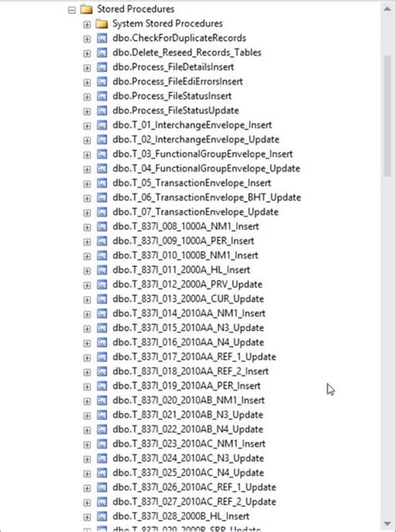This screenshot has width=396, height=532.
Task: Expand dbo.T_837I_023_2010AC_NM1_Insert node
Action: point(87,444)
